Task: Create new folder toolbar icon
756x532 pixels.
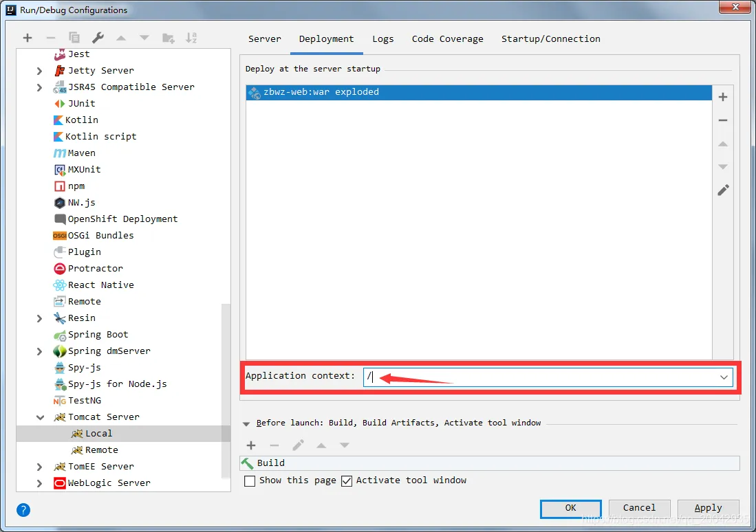Action: pos(169,38)
